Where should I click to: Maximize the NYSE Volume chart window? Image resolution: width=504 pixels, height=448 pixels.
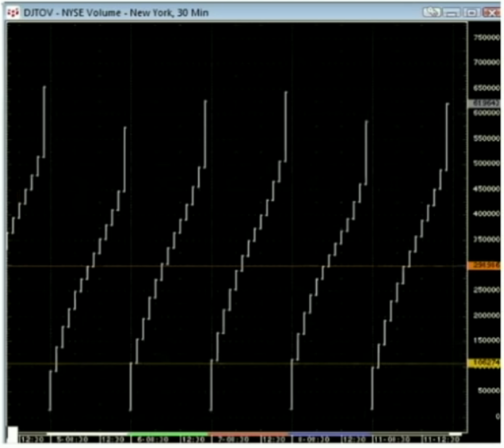point(471,12)
